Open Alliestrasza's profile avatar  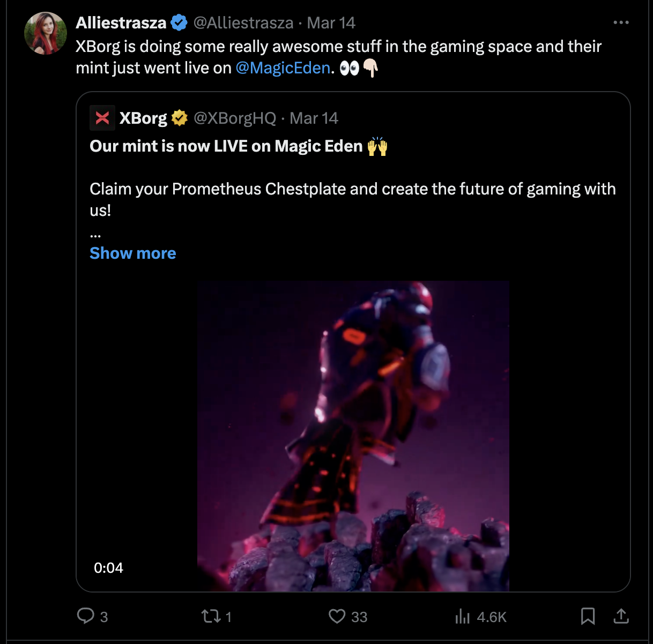click(x=46, y=33)
